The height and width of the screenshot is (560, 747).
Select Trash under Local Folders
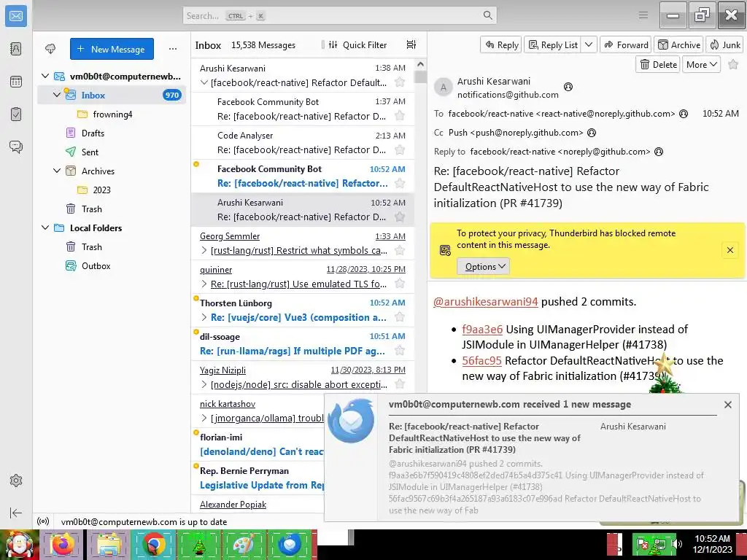[91, 246]
